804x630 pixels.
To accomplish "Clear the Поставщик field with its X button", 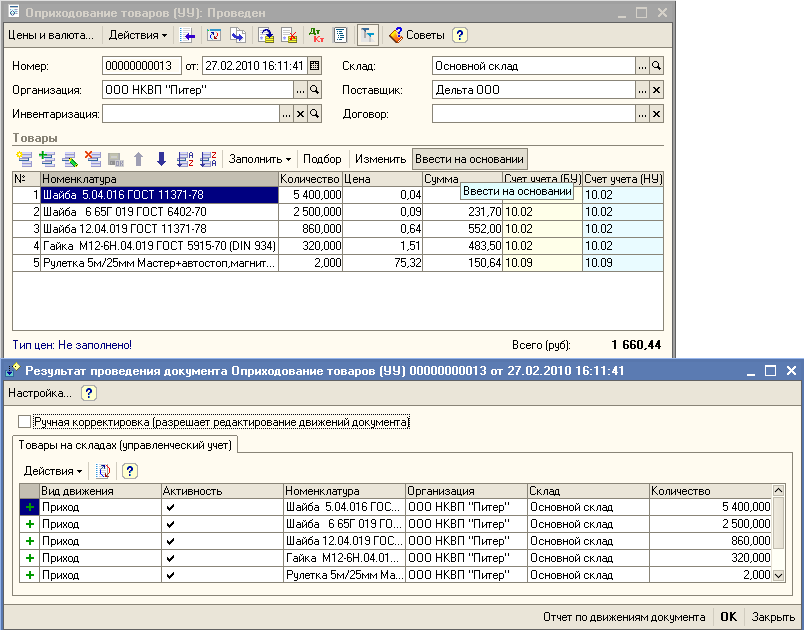I will [656, 90].
